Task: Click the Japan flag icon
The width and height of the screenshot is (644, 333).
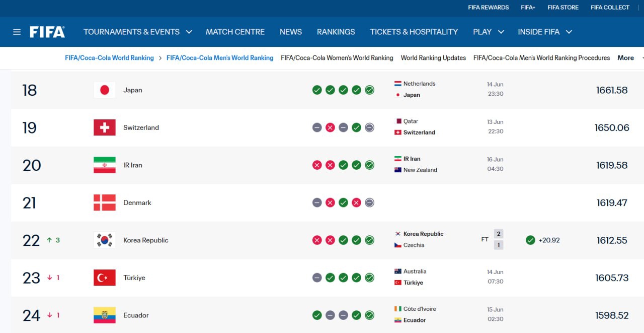Action: point(105,90)
